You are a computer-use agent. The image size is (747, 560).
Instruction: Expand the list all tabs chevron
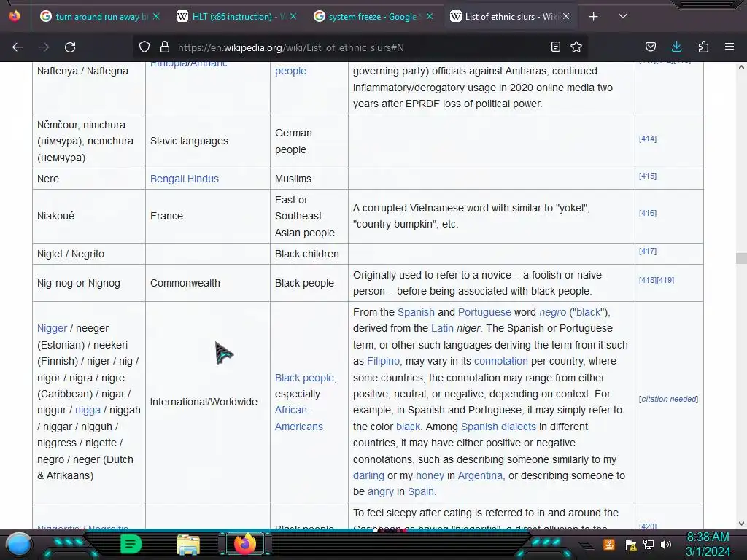[x=623, y=16]
